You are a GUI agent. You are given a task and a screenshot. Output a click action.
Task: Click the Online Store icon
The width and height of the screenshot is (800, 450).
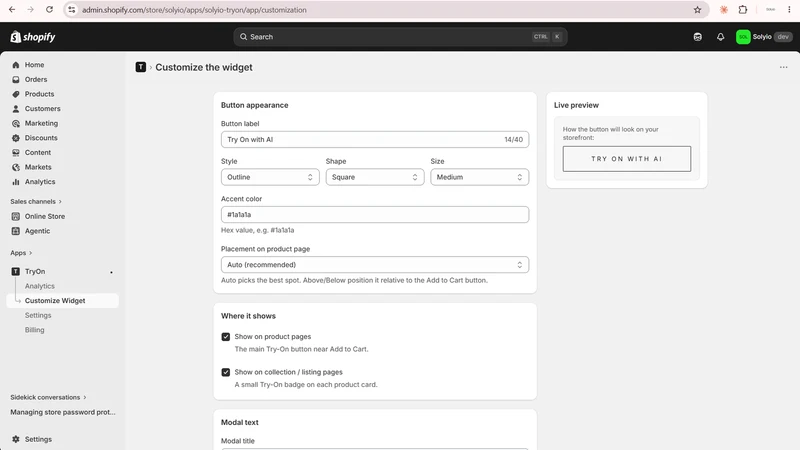pos(16,216)
